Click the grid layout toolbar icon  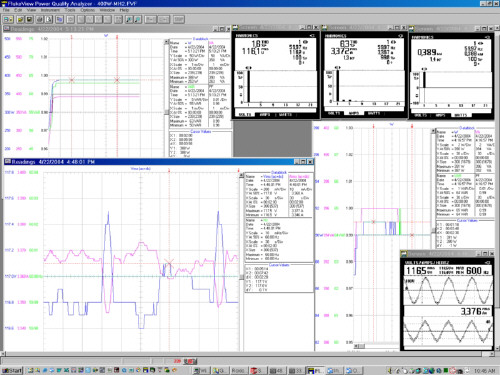coord(118,20)
